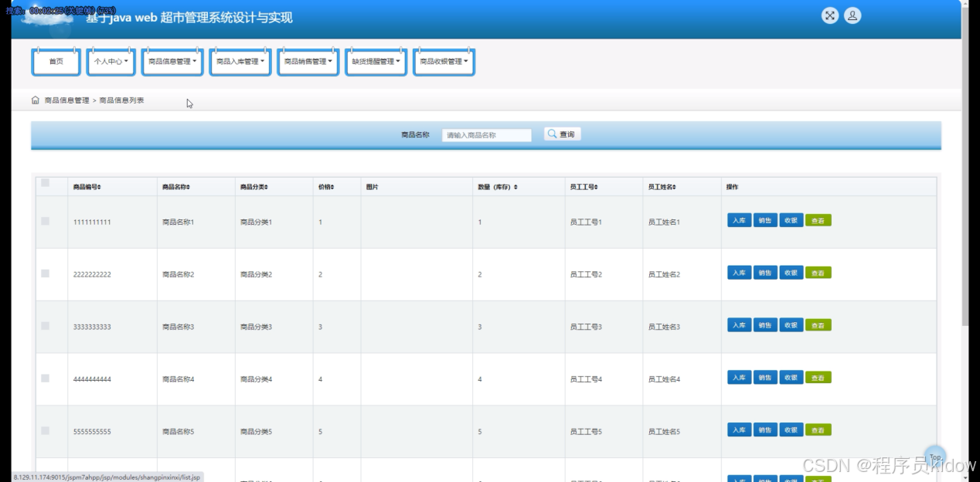Screen dimensions: 980x482
Task: Click 收银 button for 商品名称2
Action: point(791,273)
